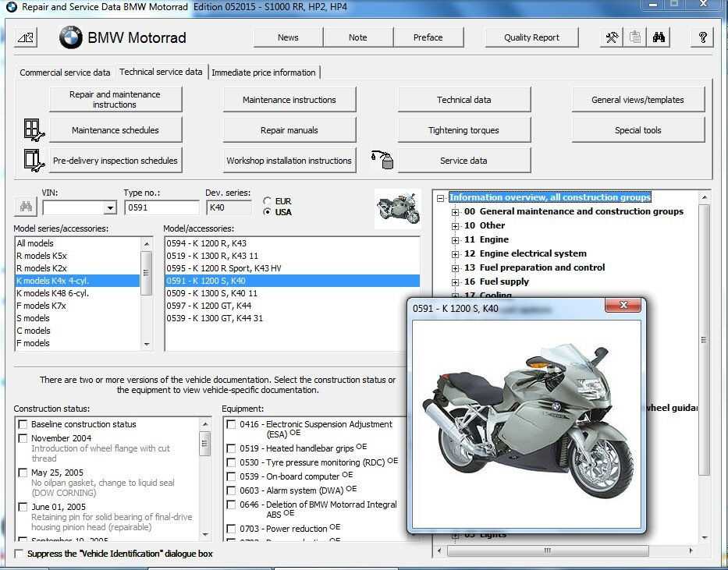Open Repair and maintenance instructions
This screenshot has width=728, height=570.
(115, 99)
